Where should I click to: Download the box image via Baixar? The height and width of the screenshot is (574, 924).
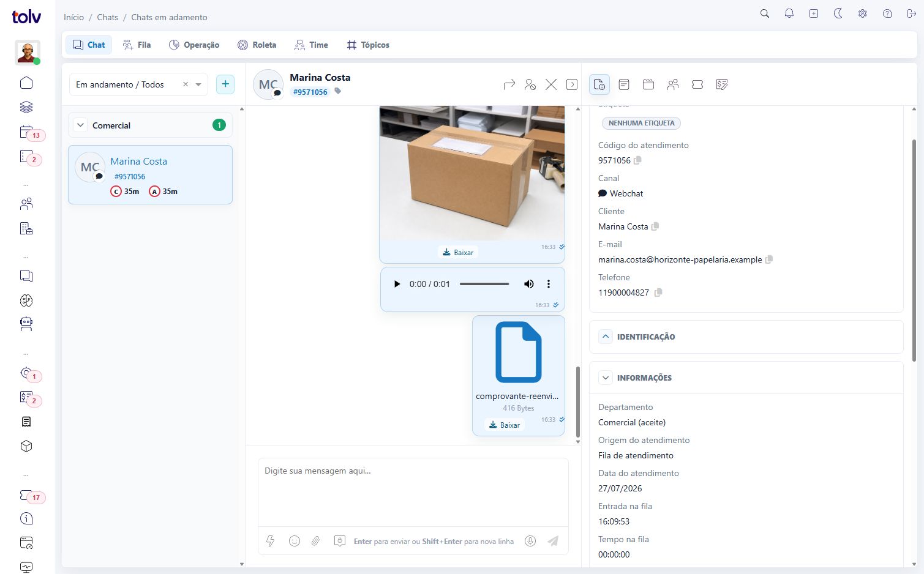458,252
